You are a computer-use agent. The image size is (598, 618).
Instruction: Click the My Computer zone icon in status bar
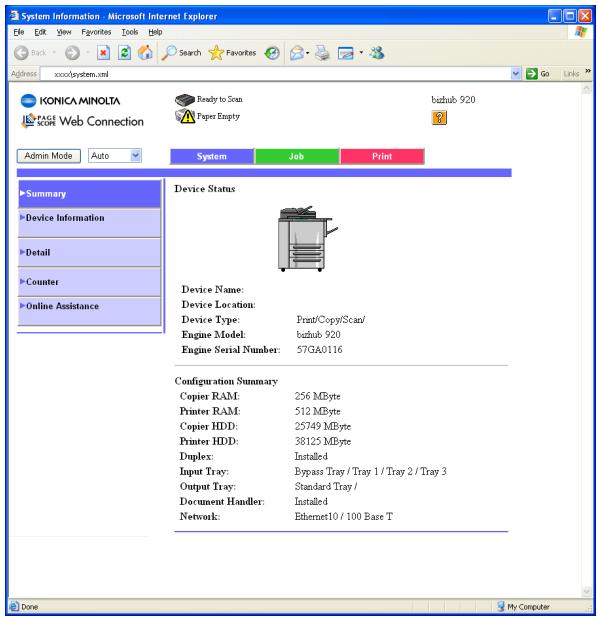pos(501,606)
